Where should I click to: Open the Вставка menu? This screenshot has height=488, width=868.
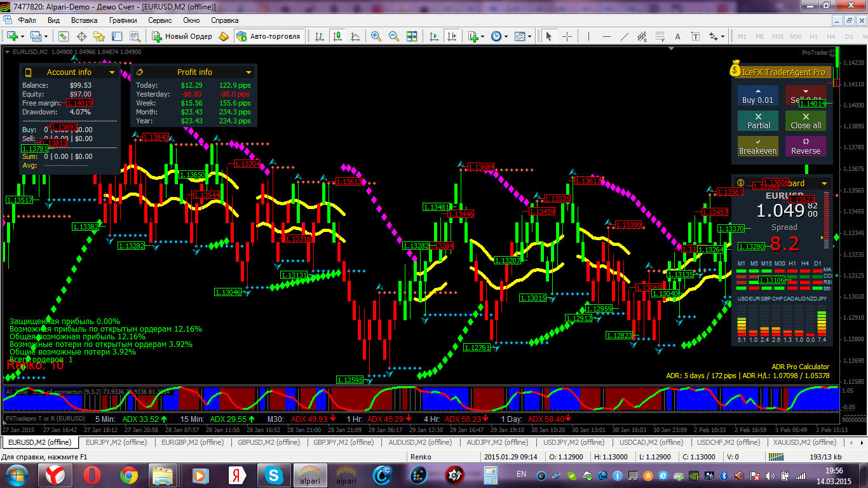tap(84, 20)
